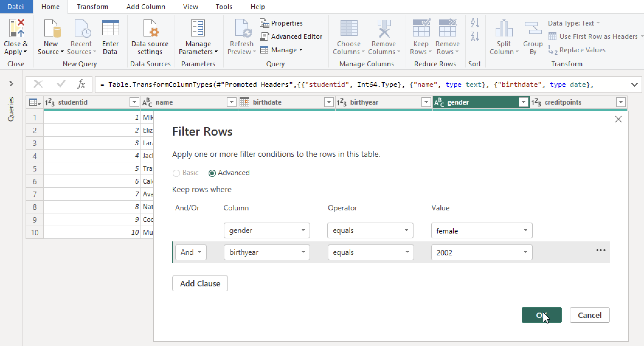Open the Add Column tab
Image resolution: width=644 pixels, height=346 pixels.
(145, 6)
